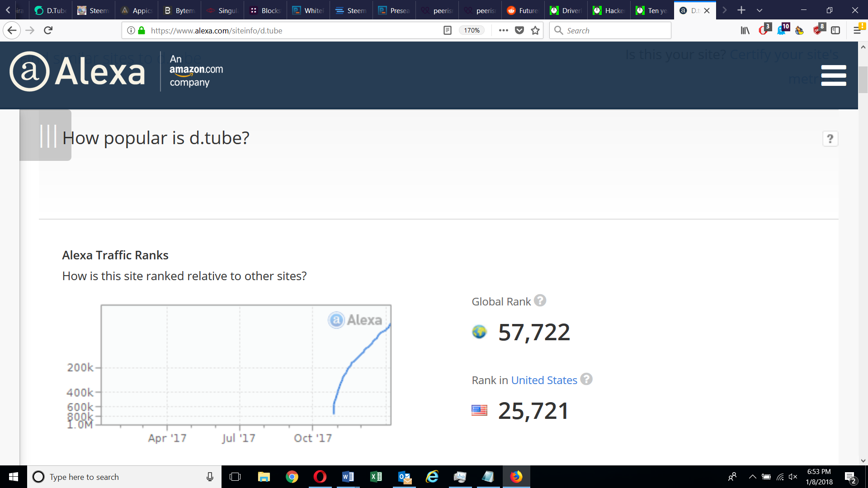Open the volume control in system tray
The height and width of the screenshot is (488, 868).
tap(793, 477)
